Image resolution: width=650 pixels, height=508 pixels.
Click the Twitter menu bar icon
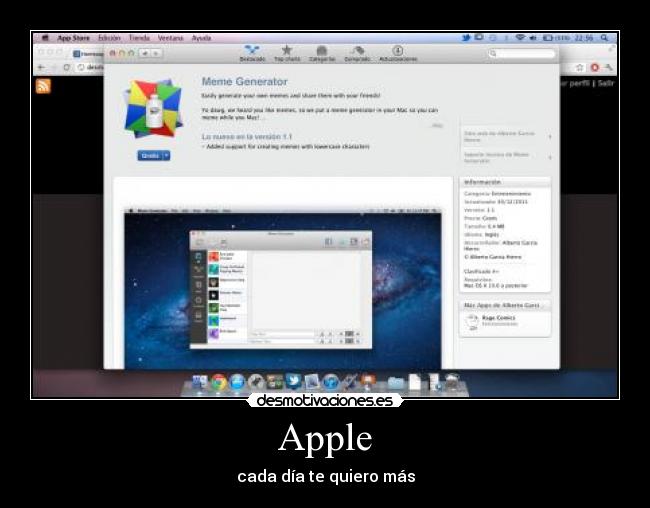pyautogui.click(x=466, y=38)
